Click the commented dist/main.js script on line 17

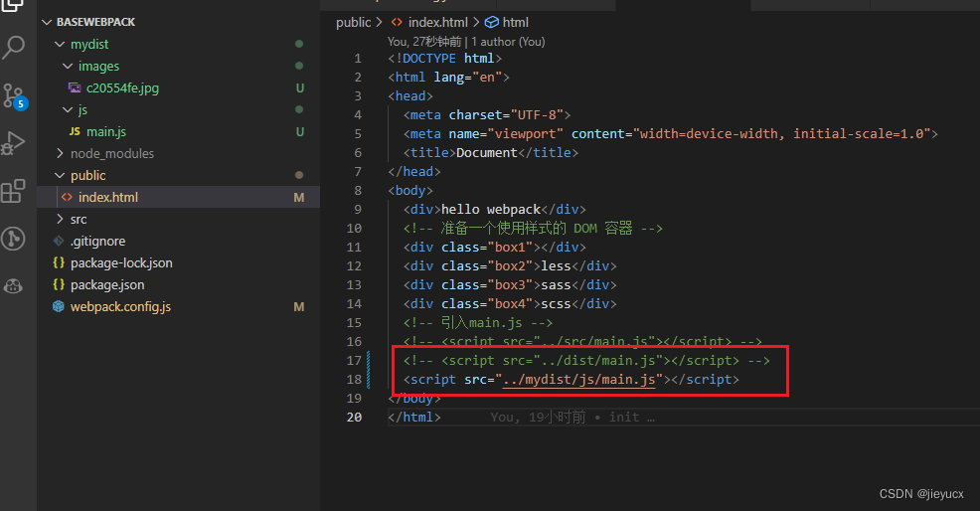[586, 361]
